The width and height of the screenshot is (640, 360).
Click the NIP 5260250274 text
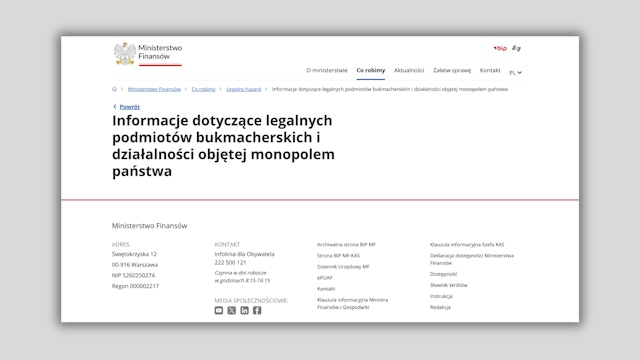click(133, 275)
